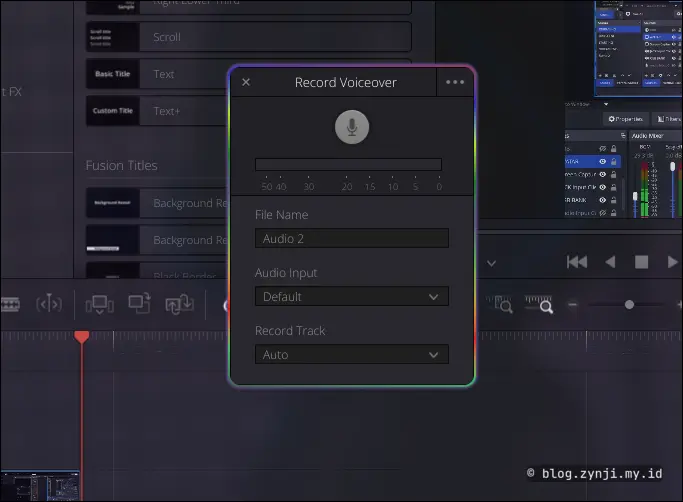Click the timeline zoom slider handle
Screen dimensions: 683x502
(x=629, y=304)
